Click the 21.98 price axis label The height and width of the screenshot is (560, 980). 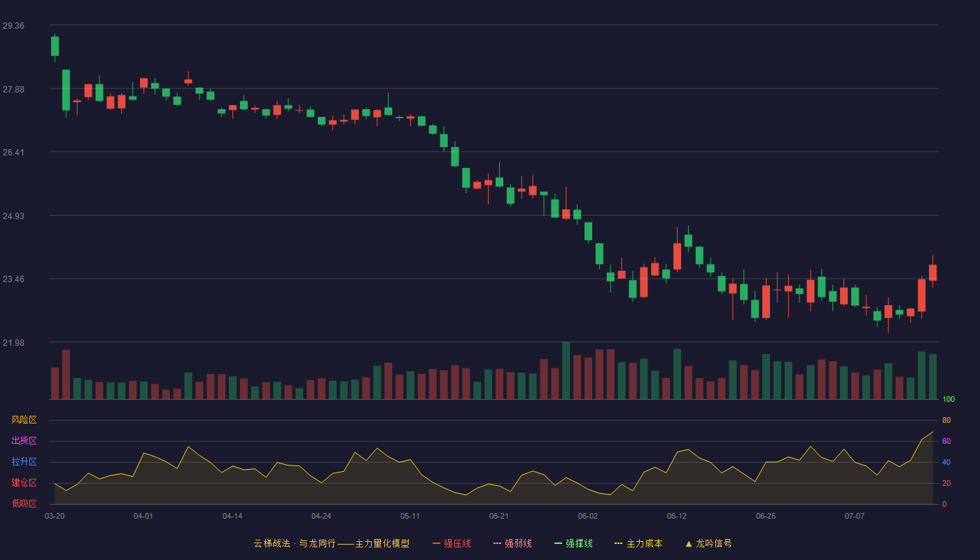13,343
